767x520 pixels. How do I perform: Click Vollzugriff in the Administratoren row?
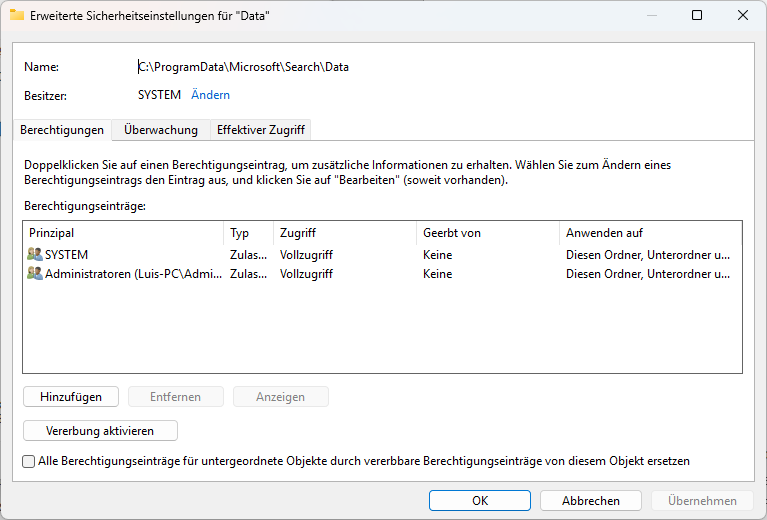coord(306,274)
